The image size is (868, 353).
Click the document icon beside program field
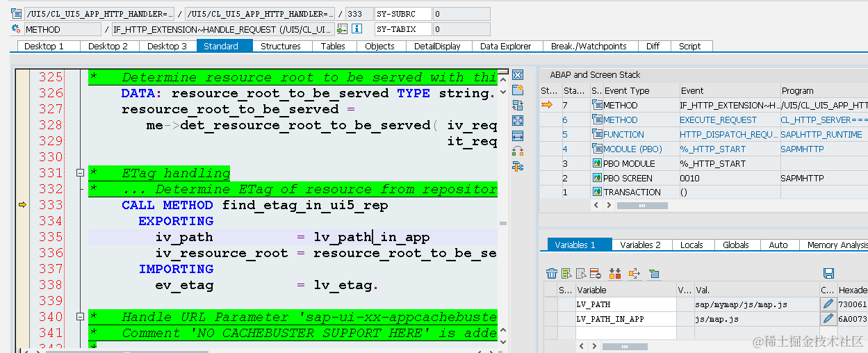[16, 14]
